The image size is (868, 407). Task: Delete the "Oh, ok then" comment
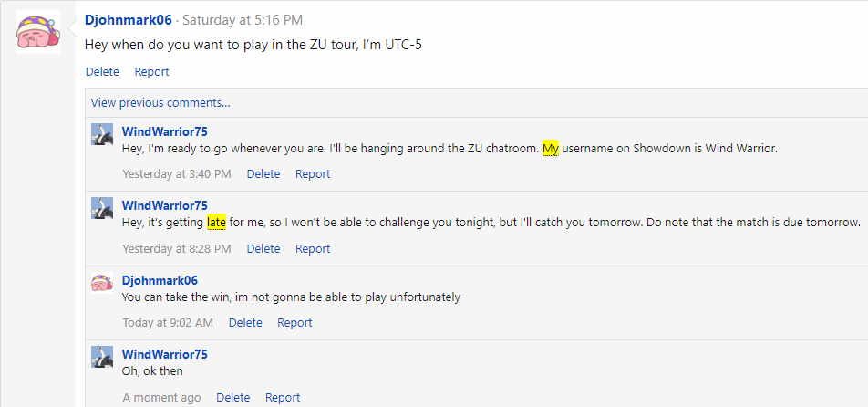click(x=232, y=397)
